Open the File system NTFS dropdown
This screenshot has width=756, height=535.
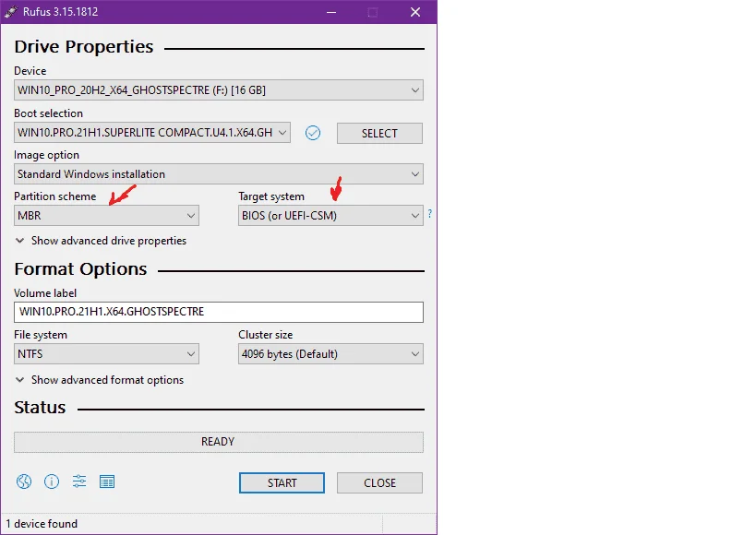pos(106,354)
